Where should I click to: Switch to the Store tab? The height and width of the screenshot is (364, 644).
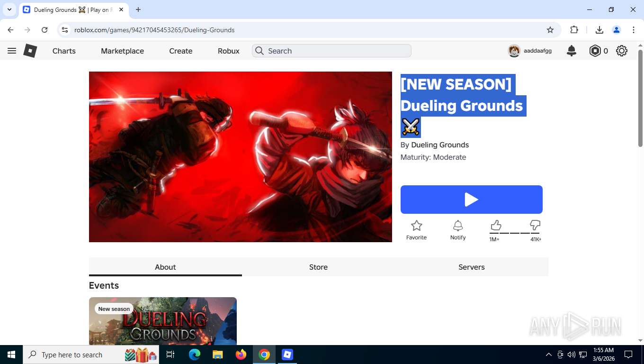[x=318, y=267]
